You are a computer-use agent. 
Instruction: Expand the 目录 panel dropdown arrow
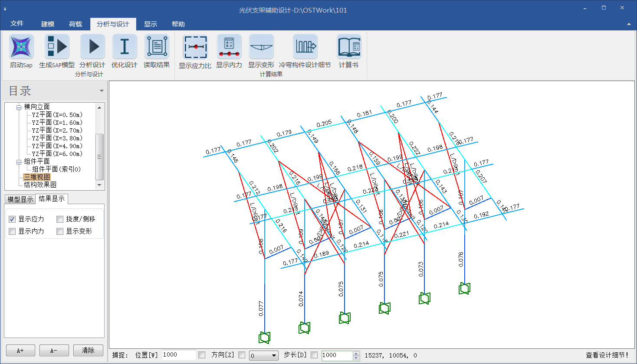tap(102, 91)
